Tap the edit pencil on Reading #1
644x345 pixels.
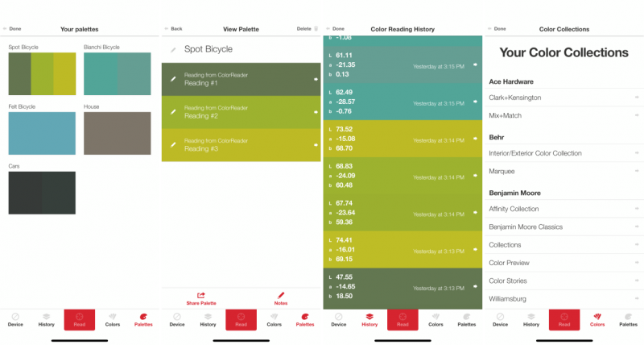[172, 78]
